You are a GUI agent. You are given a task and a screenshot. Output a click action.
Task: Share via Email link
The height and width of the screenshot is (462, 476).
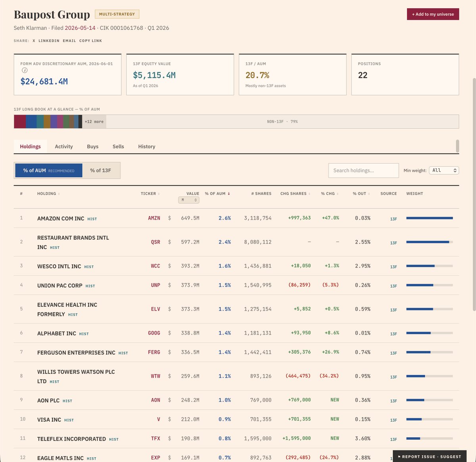coord(69,40)
